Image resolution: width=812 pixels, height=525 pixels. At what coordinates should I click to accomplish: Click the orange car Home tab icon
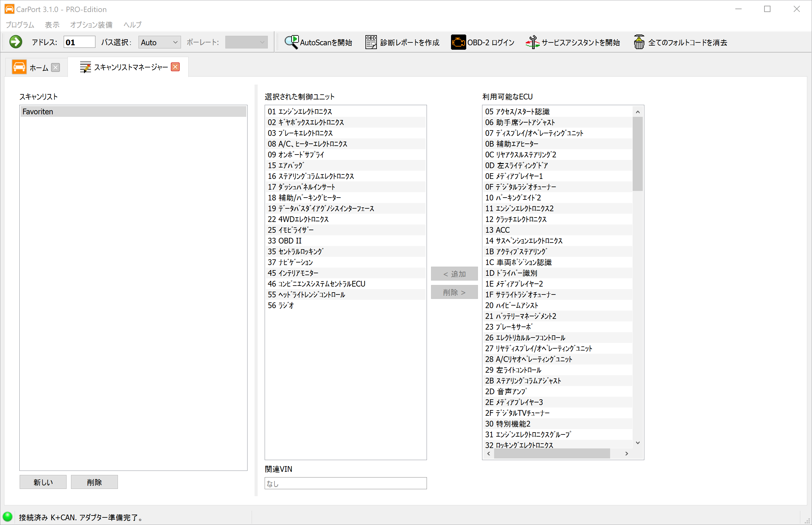[19, 67]
